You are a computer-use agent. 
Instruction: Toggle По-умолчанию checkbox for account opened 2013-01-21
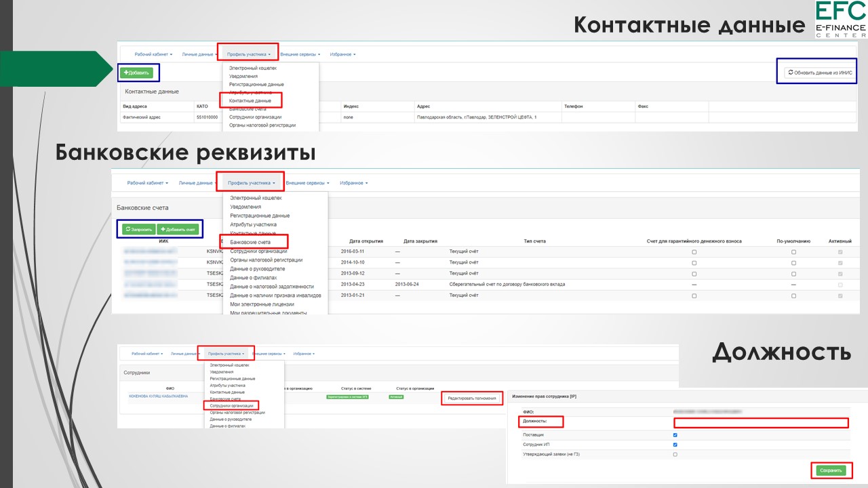(x=793, y=296)
